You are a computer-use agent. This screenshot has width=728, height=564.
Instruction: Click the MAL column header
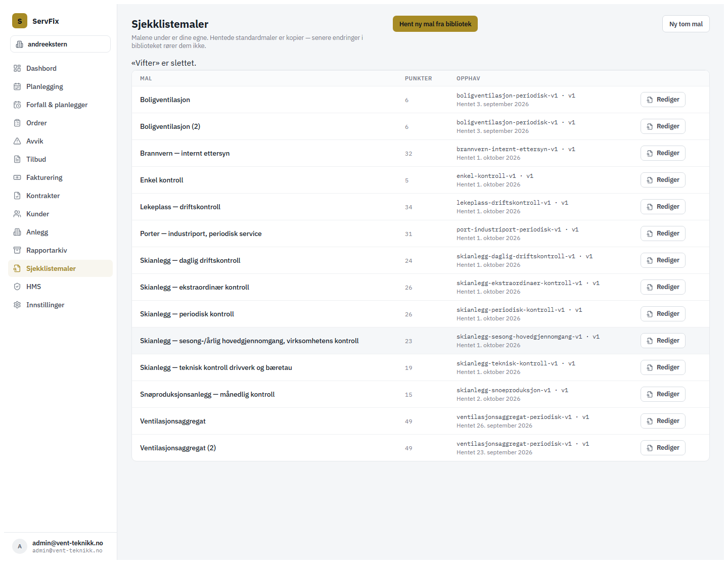tap(146, 78)
